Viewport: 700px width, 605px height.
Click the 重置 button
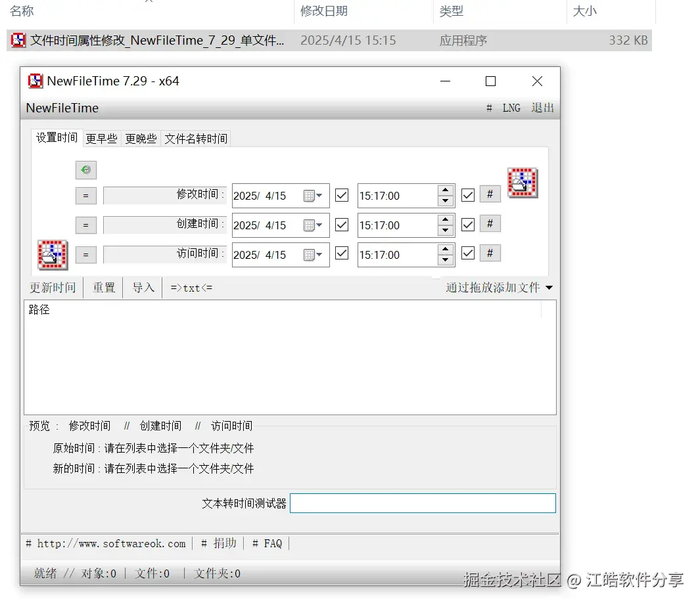pos(104,288)
